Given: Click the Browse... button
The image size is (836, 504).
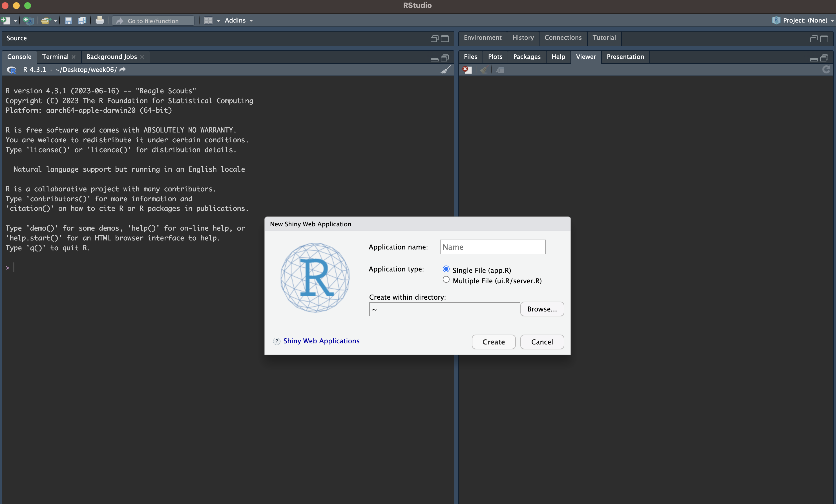Looking at the screenshot, I should tap(542, 309).
